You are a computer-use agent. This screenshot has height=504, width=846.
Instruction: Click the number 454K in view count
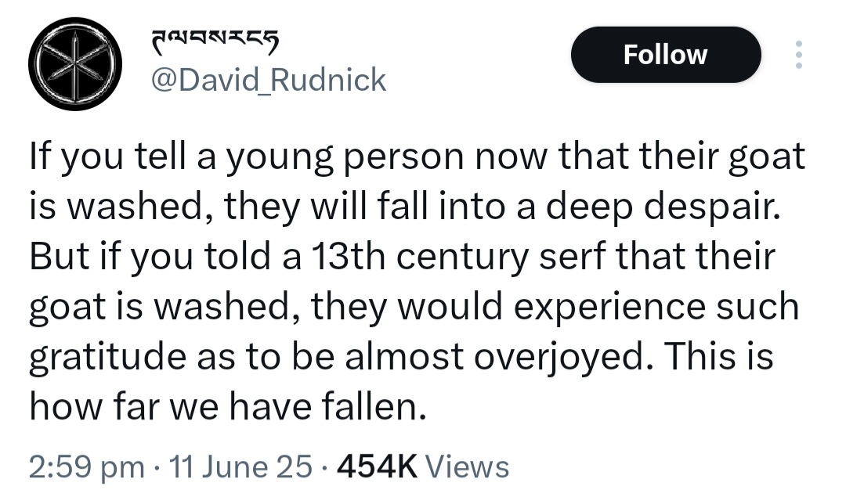pyautogui.click(x=377, y=466)
